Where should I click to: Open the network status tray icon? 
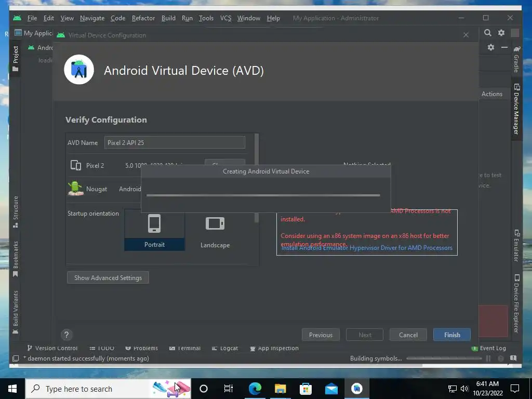point(453,389)
